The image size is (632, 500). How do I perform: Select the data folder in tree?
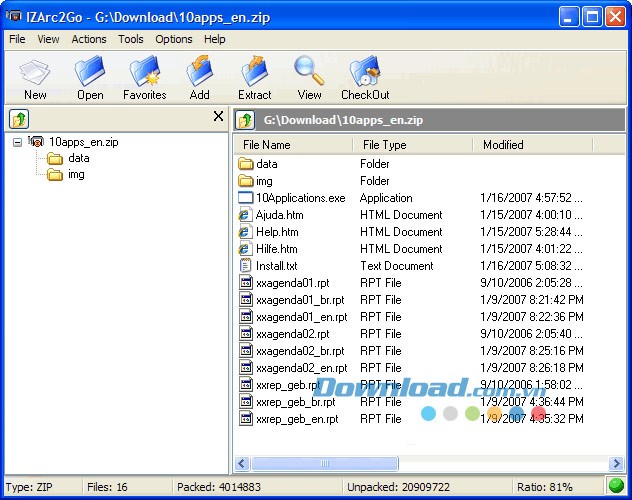(78, 158)
